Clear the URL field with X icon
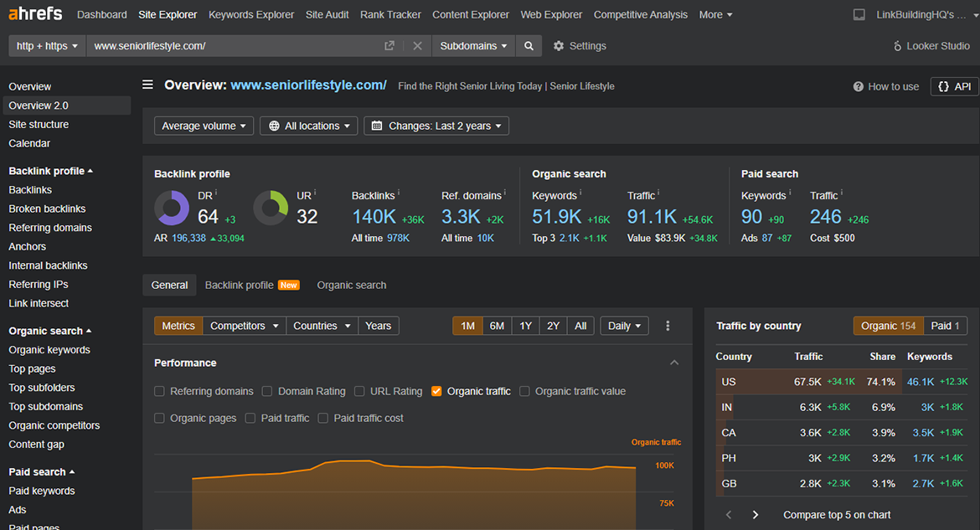980x530 pixels. (x=417, y=45)
